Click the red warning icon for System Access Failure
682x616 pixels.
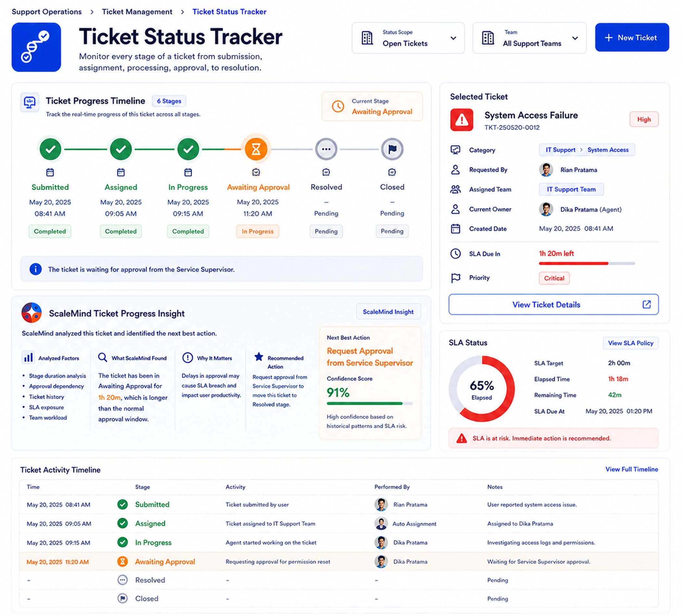pyautogui.click(x=461, y=120)
